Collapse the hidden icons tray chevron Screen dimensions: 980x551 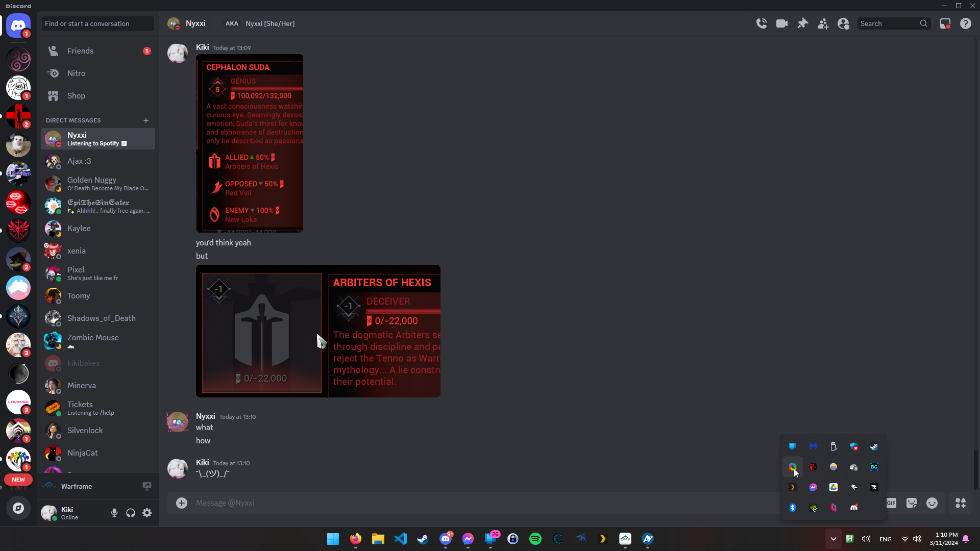[834, 539]
